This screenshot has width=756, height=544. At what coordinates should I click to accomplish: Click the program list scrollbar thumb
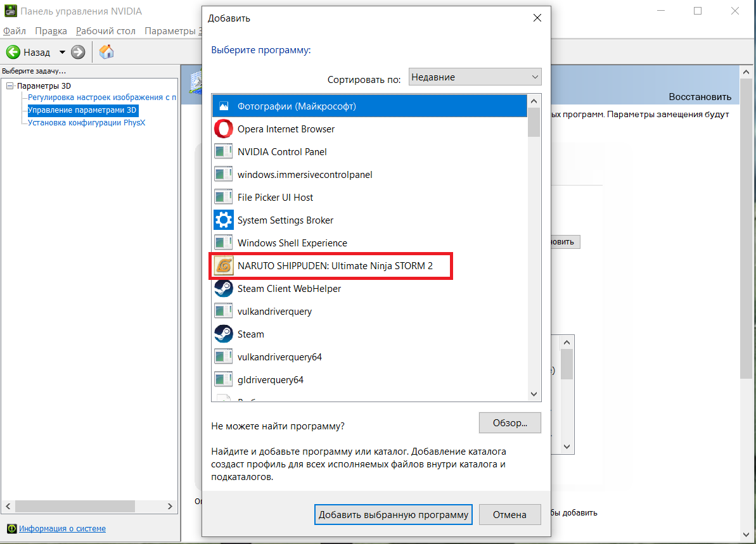534,122
